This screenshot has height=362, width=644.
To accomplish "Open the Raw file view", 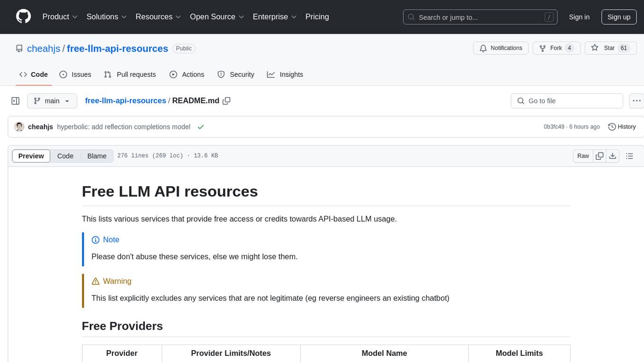I will coord(583,156).
